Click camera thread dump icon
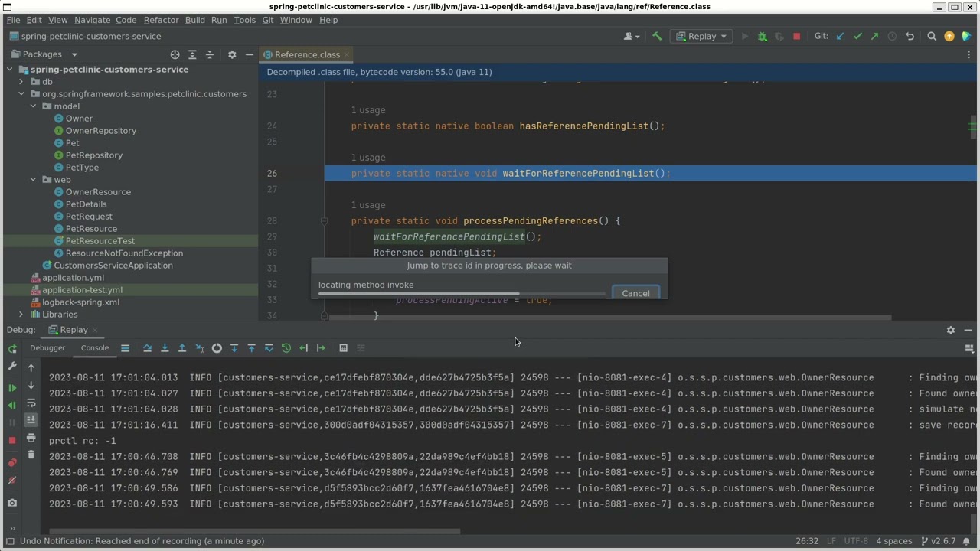Screen dimensions: 980x551 pyautogui.click(x=12, y=503)
